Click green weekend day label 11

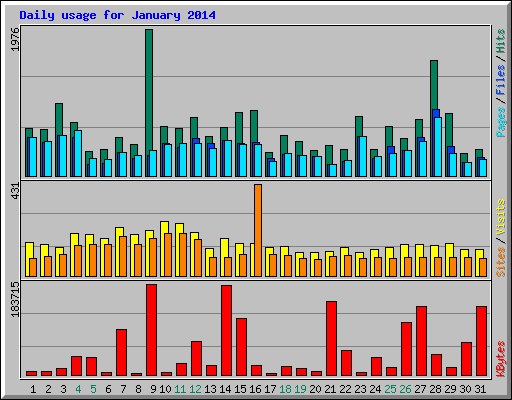[180, 389]
